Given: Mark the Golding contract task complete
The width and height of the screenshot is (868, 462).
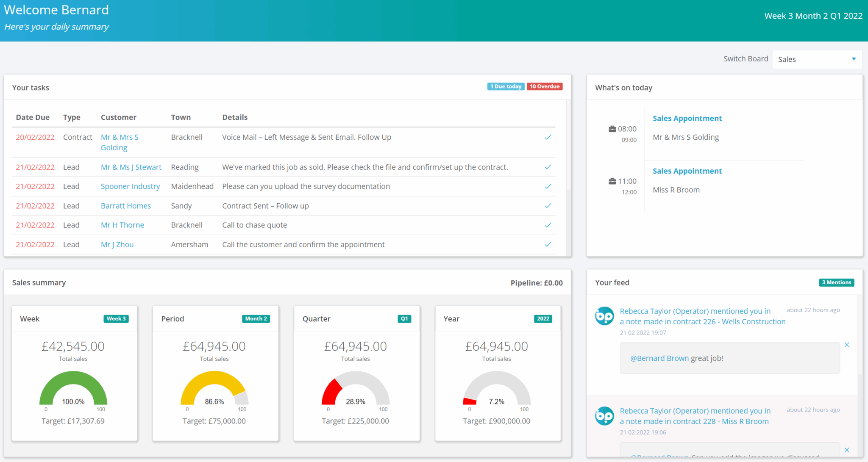Looking at the screenshot, I should click(x=548, y=137).
